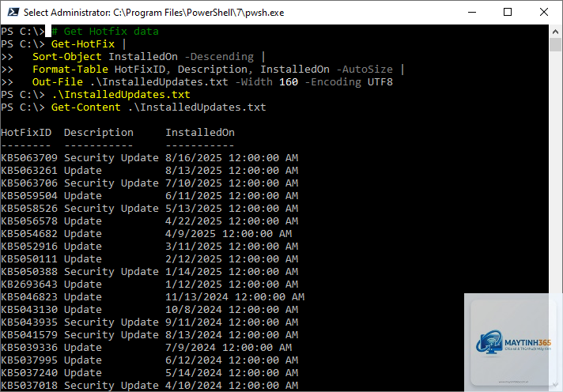This screenshot has height=392, width=563.
Task: Click hotfix ID KB5059504
Action: click(x=29, y=196)
